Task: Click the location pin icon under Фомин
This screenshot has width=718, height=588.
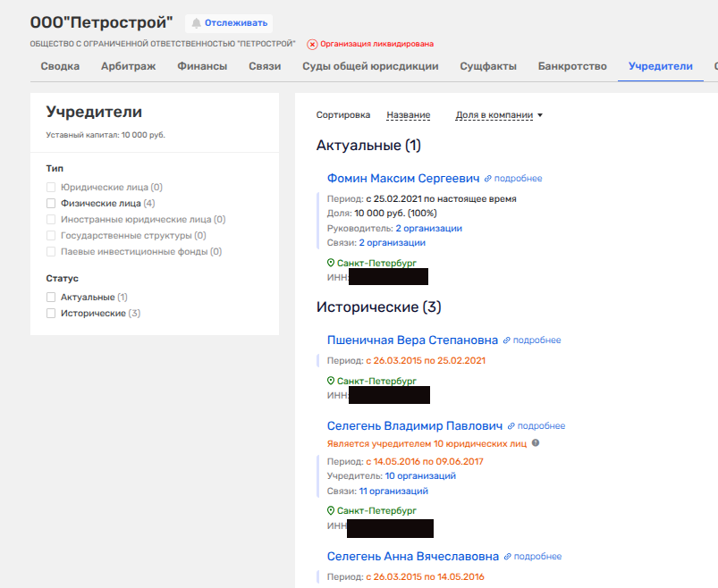Action: pyautogui.click(x=331, y=263)
